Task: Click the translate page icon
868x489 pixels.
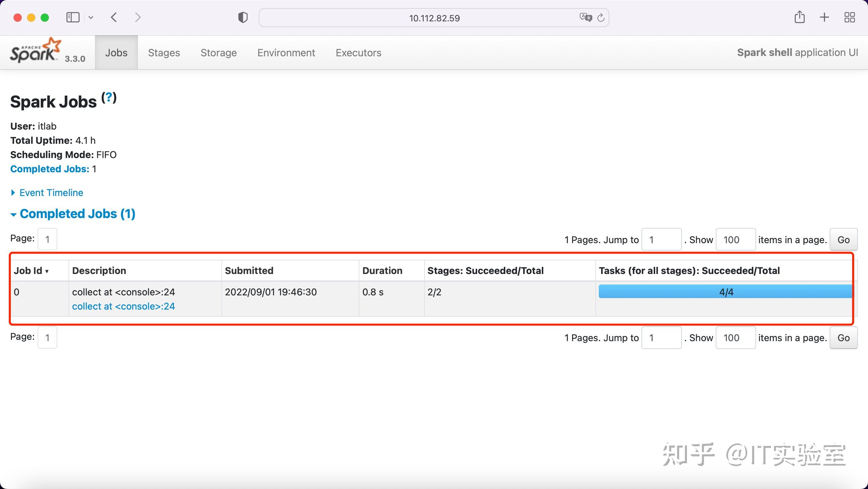Action: tap(586, 17)
